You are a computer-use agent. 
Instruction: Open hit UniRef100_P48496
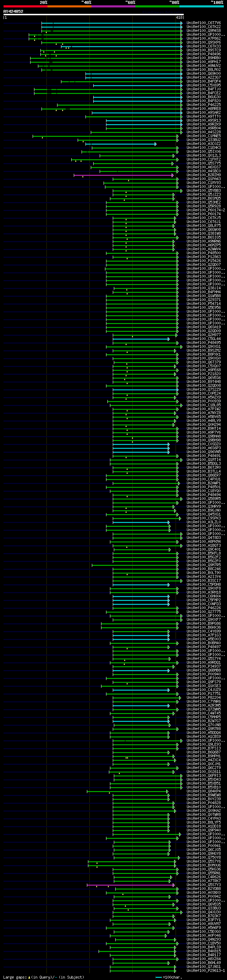point(203,54)
